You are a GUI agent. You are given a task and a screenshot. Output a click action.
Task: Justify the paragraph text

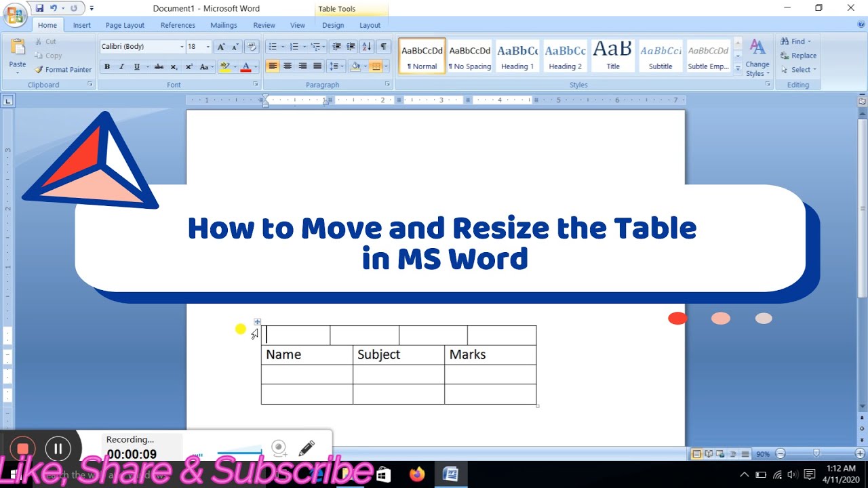pos(317,66)
